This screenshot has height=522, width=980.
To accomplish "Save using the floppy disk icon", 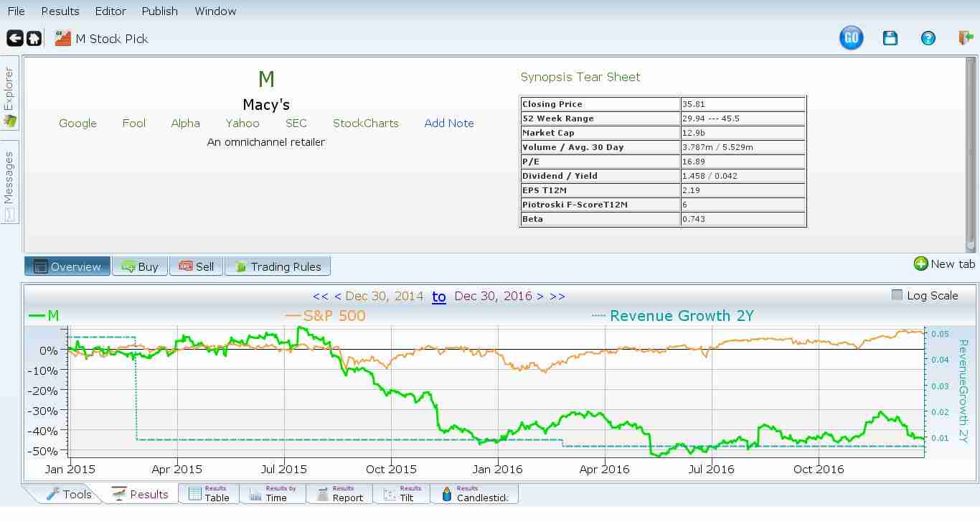I will (890, 38).
